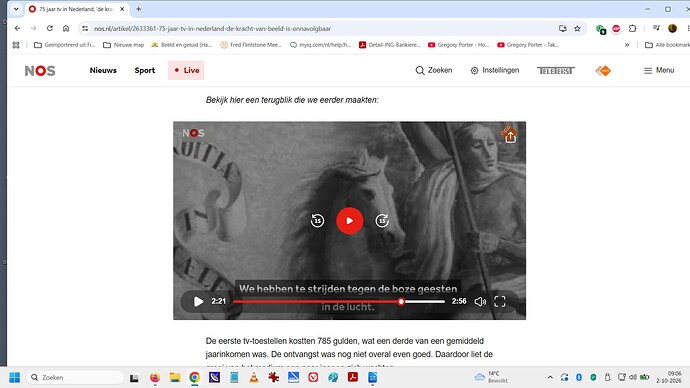Open Instellingen settings
Image resolution: width=690 pixels, height=388 pixels.
click(495, 70)
